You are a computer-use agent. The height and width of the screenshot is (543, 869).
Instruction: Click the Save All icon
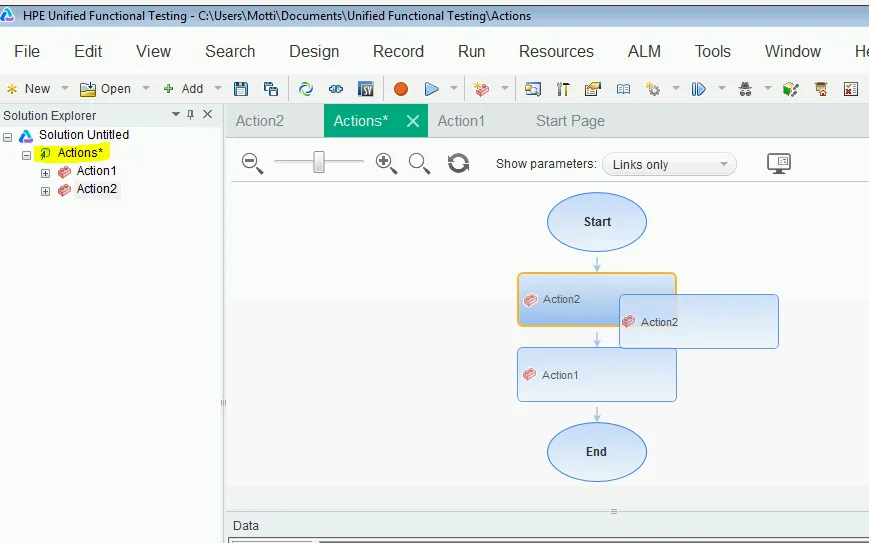[271, 89]
